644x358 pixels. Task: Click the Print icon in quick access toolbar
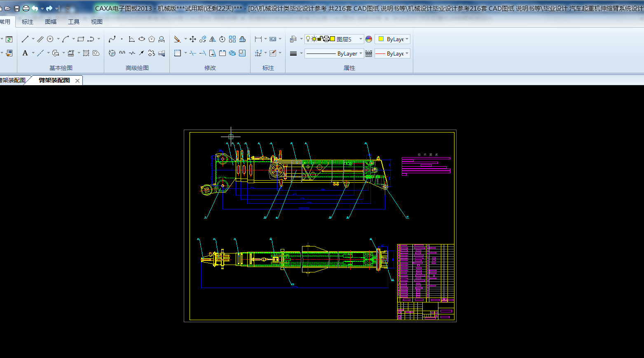pos(26,8)
